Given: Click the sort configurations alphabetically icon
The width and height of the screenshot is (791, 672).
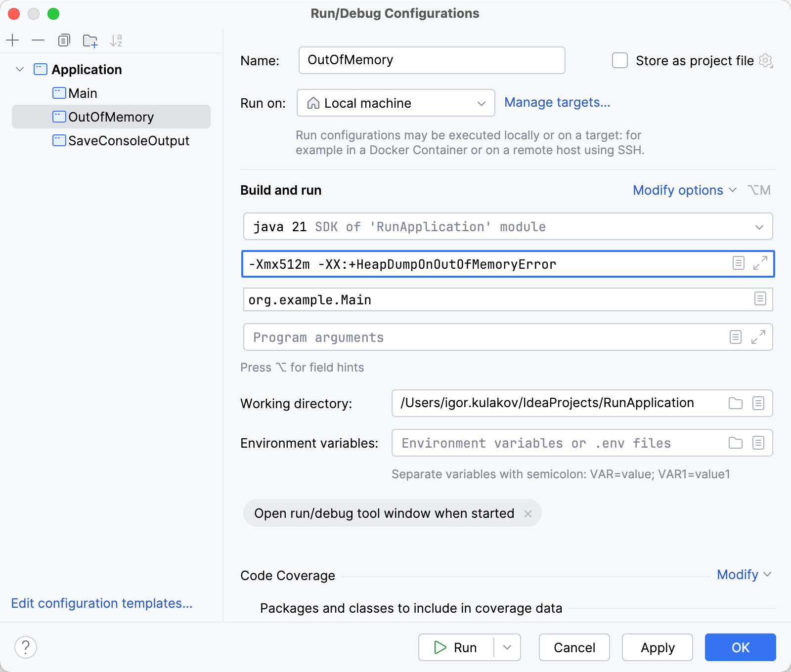Looking at the screenshot, I should pyautogui.click(x=116, y=41).
